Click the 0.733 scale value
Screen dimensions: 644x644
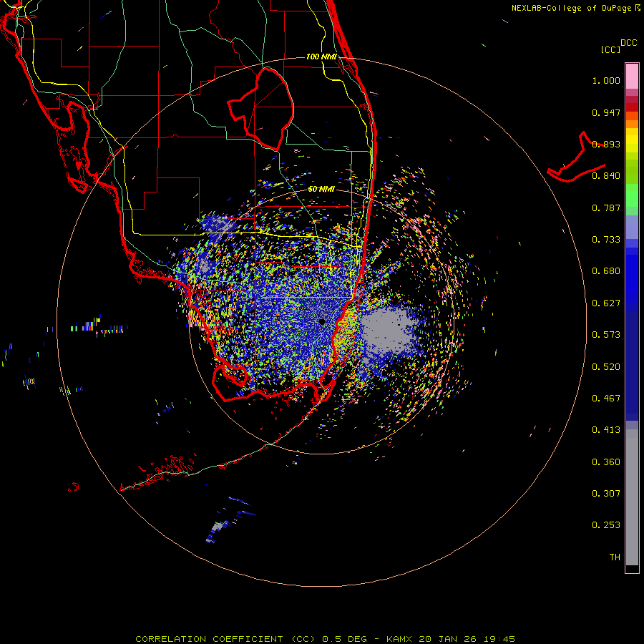606,240
